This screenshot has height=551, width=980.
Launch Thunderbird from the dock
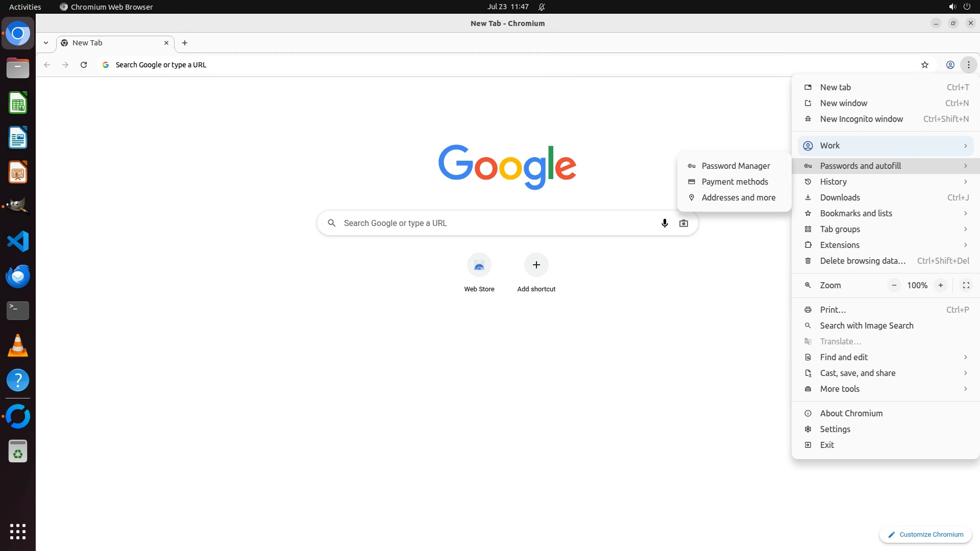pos(18,276)
